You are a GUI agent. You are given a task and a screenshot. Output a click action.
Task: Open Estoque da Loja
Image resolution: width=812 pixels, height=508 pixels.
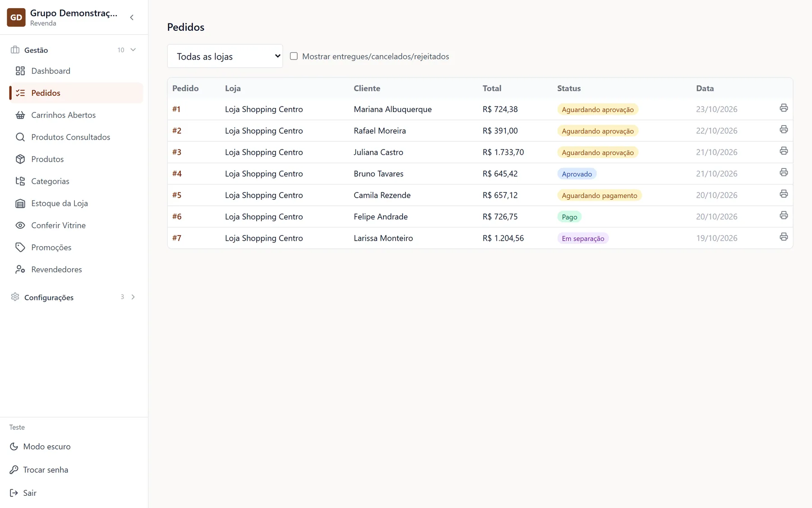tap(76, 204)
